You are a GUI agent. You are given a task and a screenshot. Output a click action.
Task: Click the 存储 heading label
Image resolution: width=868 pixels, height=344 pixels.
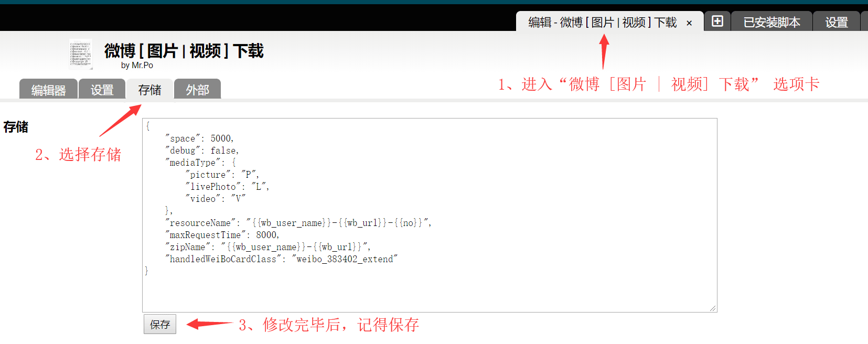[16, 127]
